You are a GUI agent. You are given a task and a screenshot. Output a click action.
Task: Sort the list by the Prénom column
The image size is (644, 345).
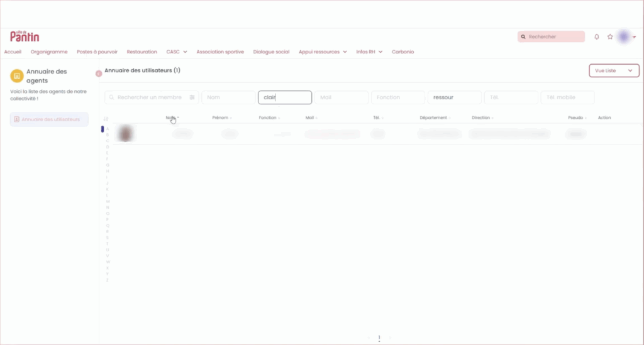click(x=221, y=118)
